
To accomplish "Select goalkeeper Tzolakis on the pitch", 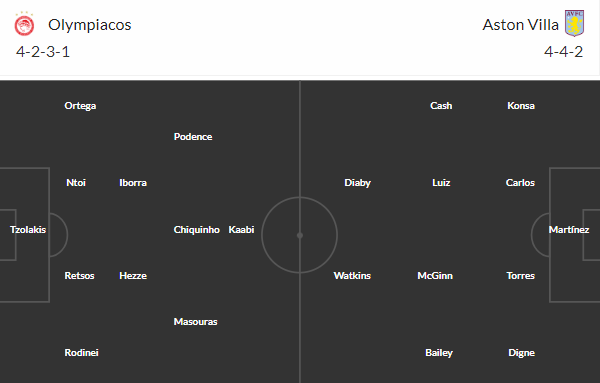I will point(28,230).
